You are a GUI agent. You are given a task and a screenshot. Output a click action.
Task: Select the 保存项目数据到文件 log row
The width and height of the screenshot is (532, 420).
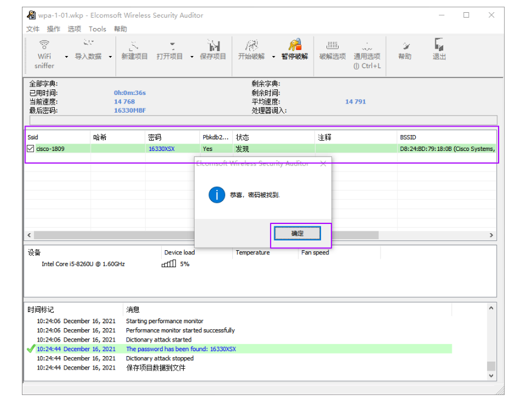[244, 368]
